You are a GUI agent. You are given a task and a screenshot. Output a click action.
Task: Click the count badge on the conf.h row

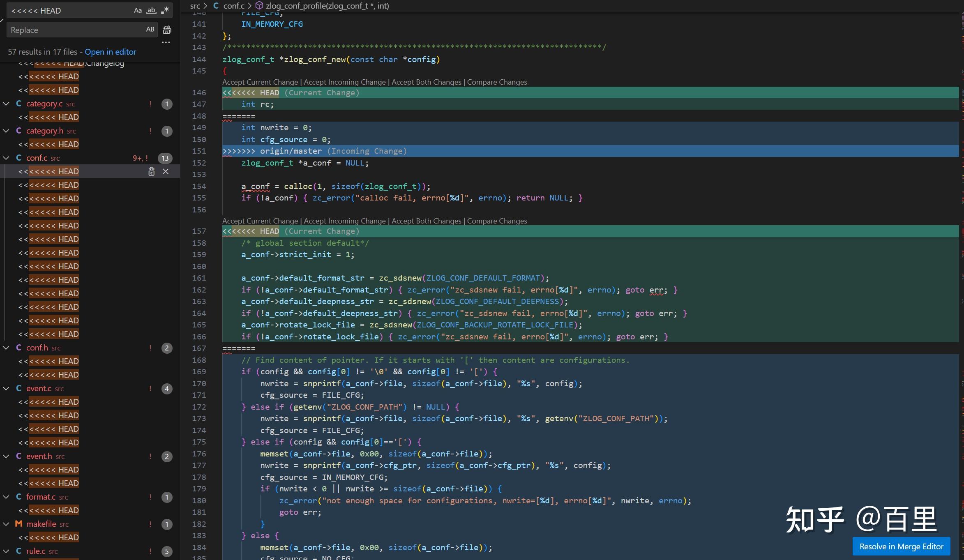tap(167, 348)
